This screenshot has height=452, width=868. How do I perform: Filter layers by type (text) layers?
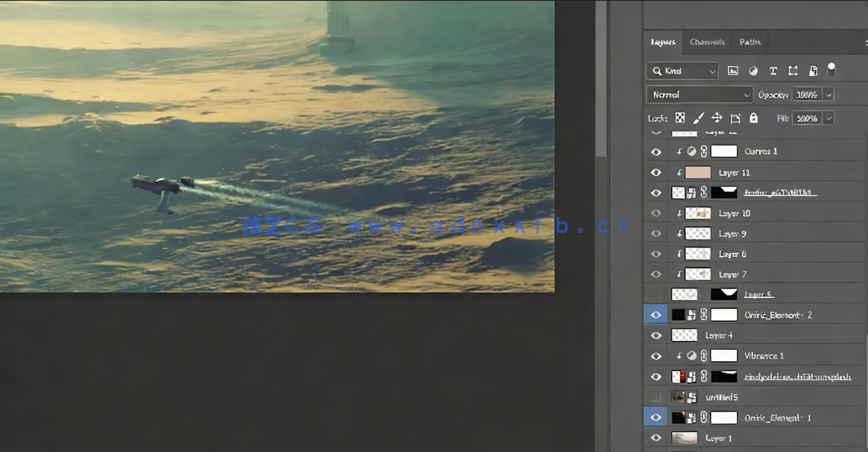click(x=773, y=71)
